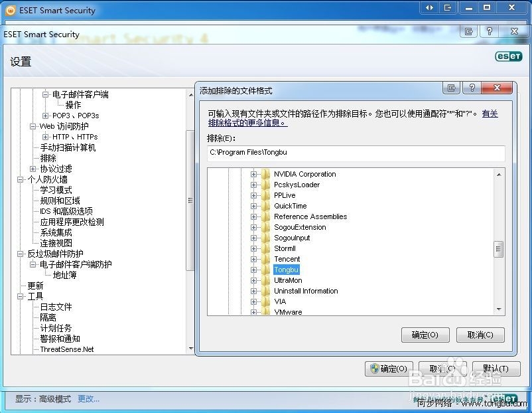The image size is (532, 413).
Task: Click folder list scrollbar thumb
Action: tap(498, 249)
